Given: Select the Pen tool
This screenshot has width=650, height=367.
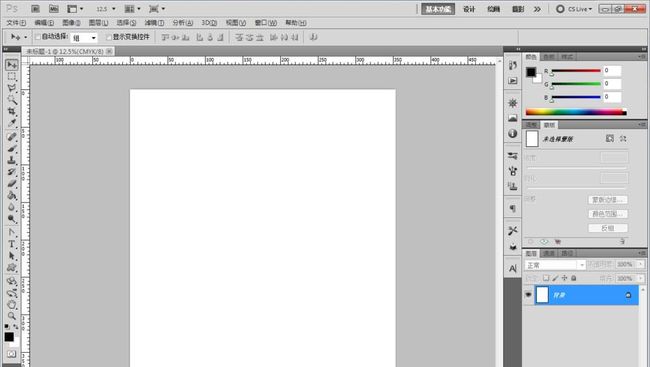Looking at the screenshot, I should [x=12, y=233].
